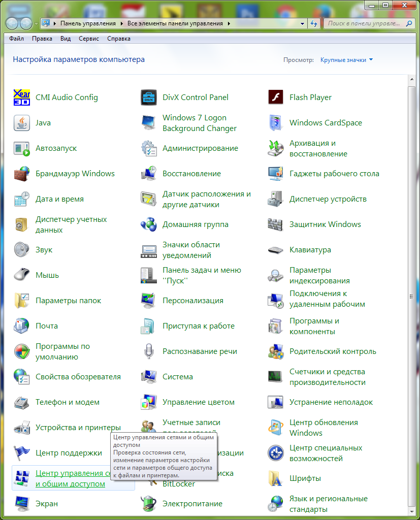
Task: Open the Телефон и модем icon
Action: tap(21, 402)
